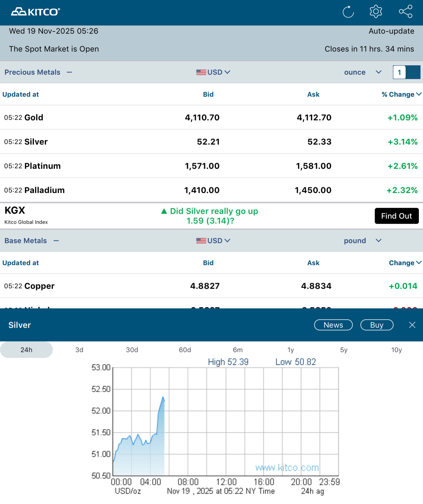Tap the High 52.39 chart label
The image size is (423, 504).
[x=228, y=362]
